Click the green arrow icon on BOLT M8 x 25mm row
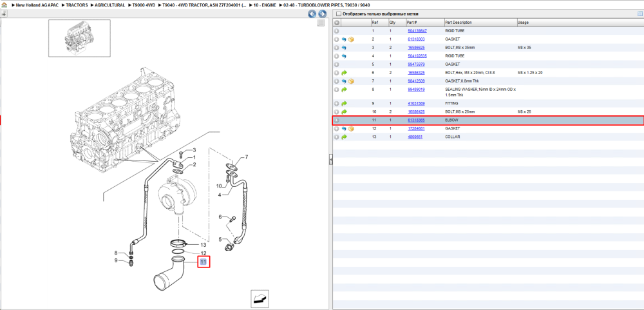644x310 pixels. tap(344, 112)
